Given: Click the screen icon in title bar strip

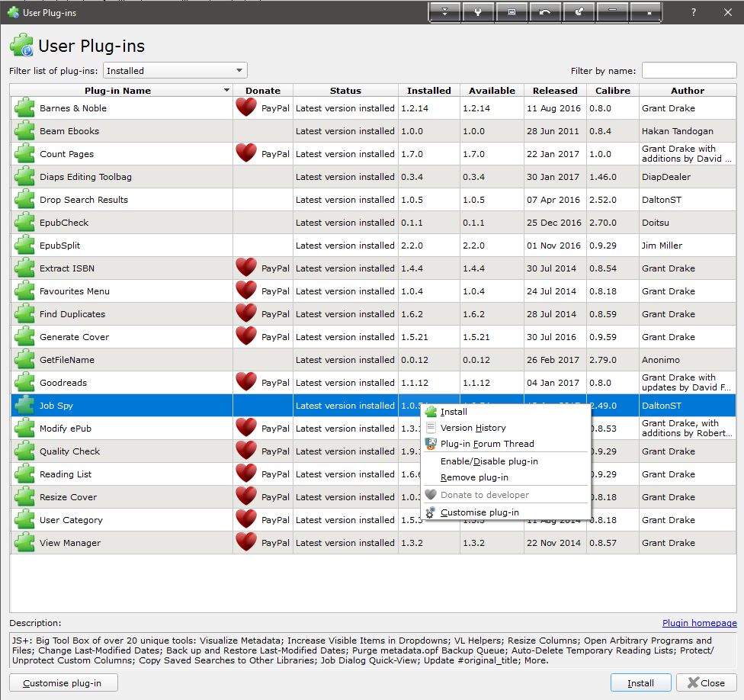Looking at the screenshot, I should point(511,12).
